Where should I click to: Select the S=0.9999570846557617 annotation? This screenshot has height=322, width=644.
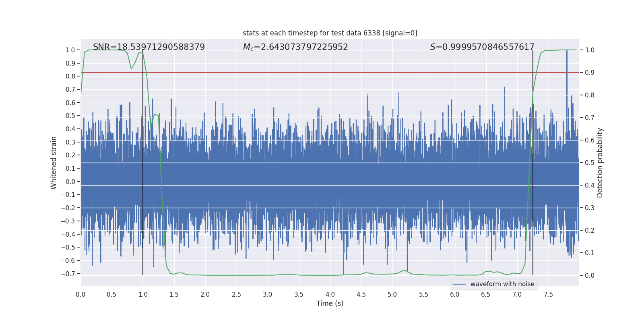pos(482,47)
